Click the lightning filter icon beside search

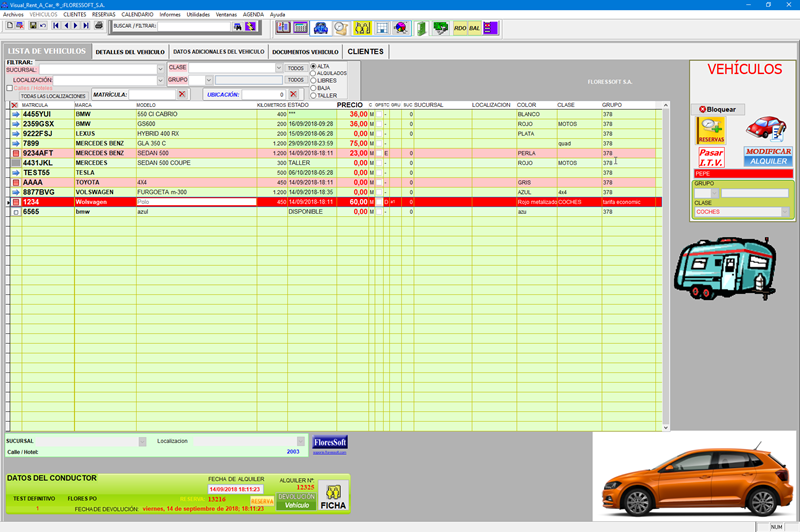click(x=250, y=27)
